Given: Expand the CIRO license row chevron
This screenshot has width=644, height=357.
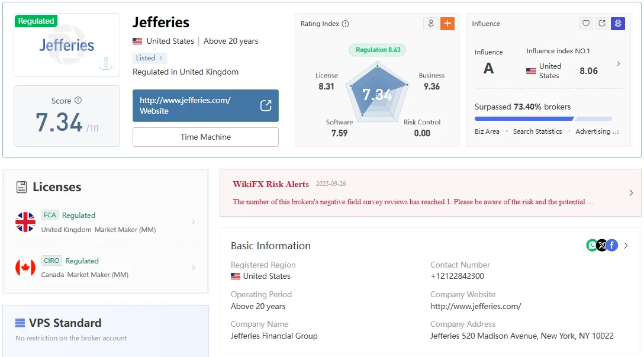Looking at the screenshot, I should coord(193,268).
